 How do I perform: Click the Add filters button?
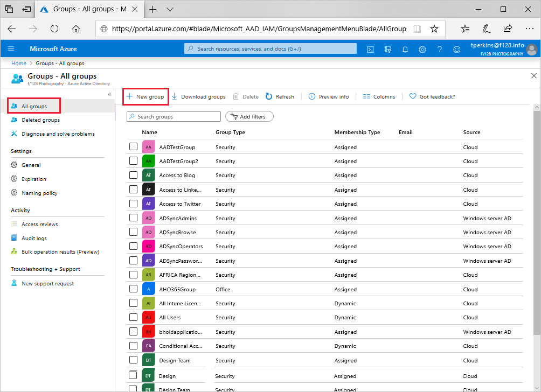249,116
